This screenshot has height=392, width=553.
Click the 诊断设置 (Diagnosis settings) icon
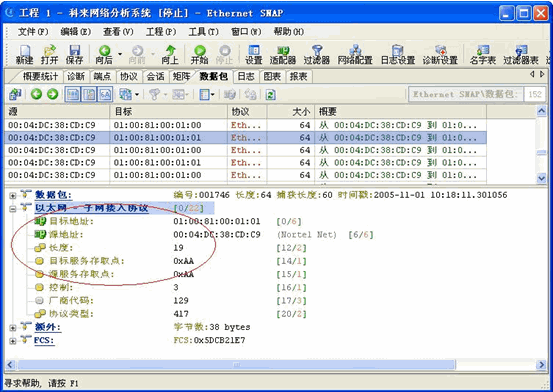coord(440,54)
